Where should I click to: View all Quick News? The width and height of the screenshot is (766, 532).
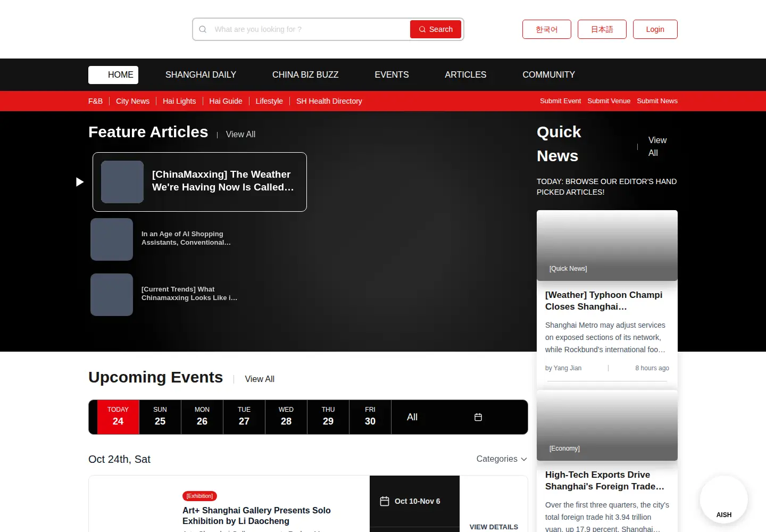click(x=657, y=146)
